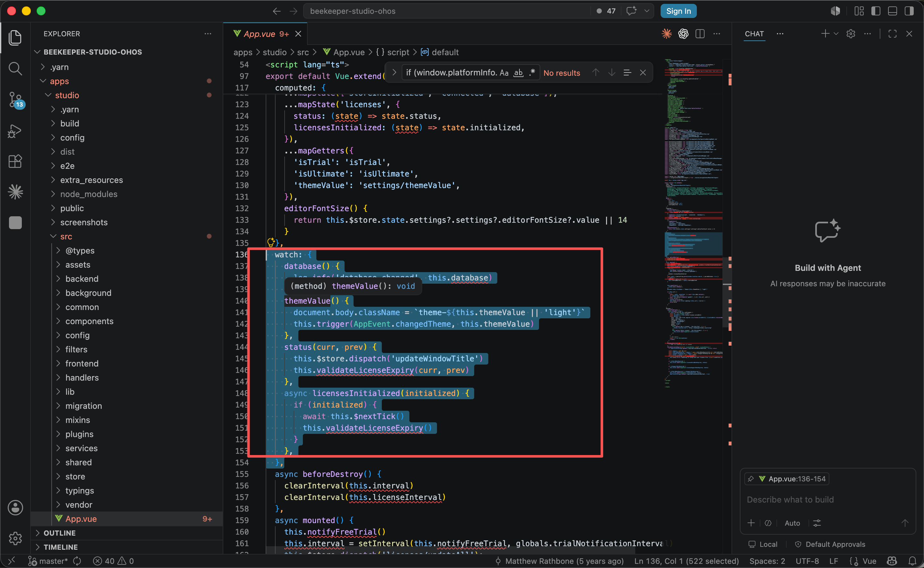Go back with the left arrow in title bar
This screenshot has height=568, width=924.
coord(277,11)
